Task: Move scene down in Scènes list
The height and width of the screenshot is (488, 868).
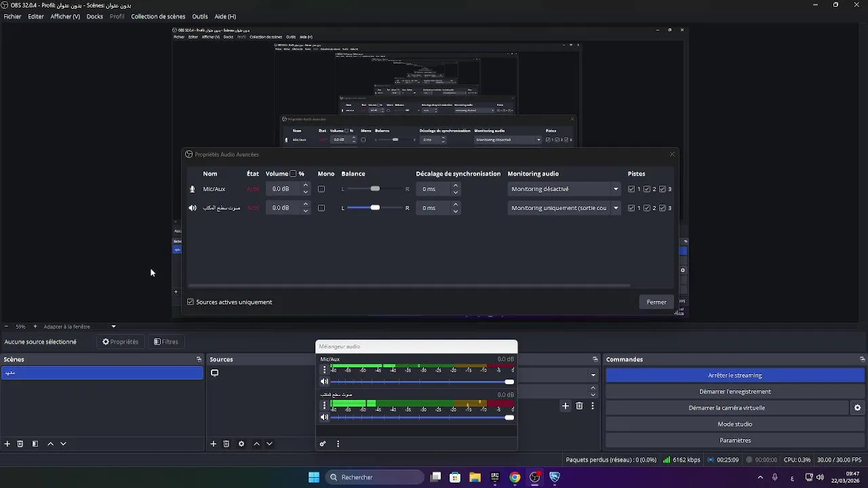Action: pos(63,444)
